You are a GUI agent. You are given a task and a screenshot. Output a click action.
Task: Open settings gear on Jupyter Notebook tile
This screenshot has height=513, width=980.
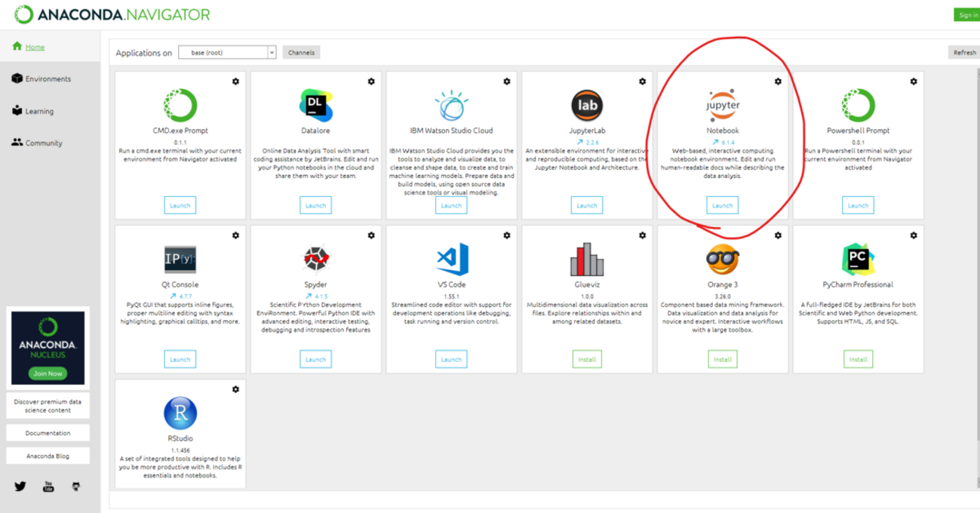pyautogui.click(x=778, y=81)
